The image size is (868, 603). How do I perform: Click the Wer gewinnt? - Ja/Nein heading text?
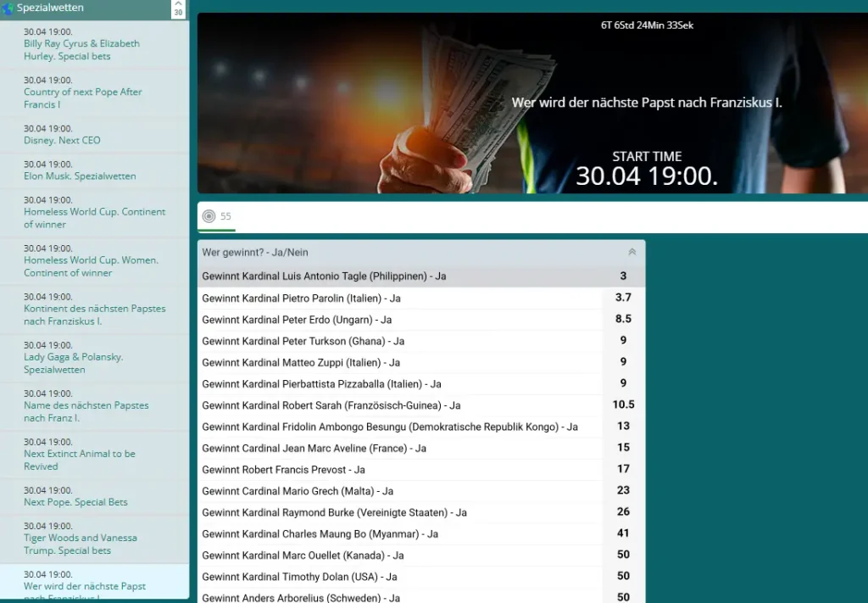(x=254, y=253)
